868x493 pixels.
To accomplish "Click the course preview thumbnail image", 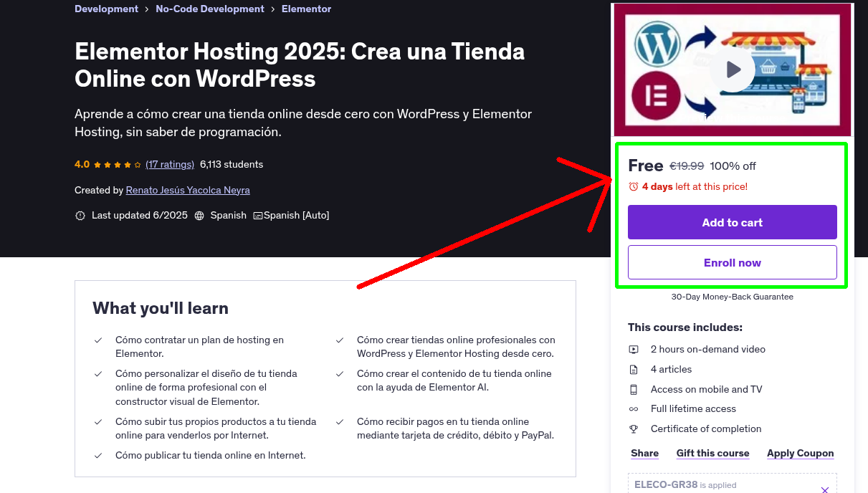I will pyautogui.click(x=733, y=70).
